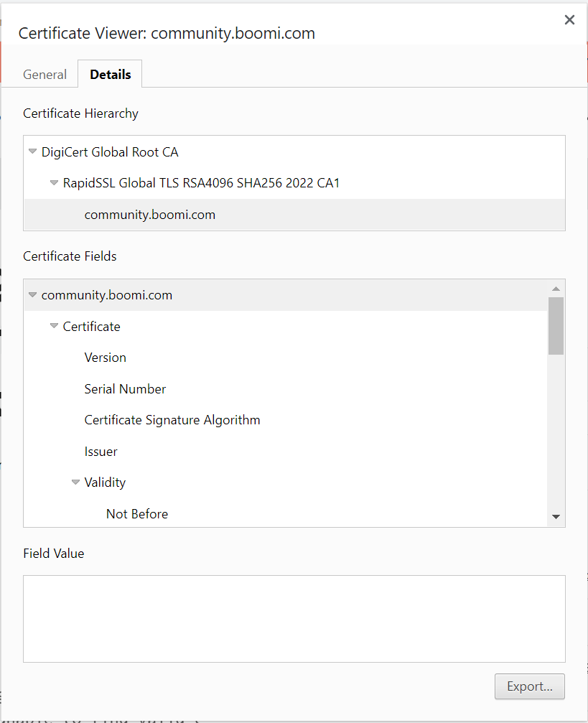The width and height of the screenshot is (588, 723).
Task: Click the scrollbar down arrow
Action: pos(556,515)
